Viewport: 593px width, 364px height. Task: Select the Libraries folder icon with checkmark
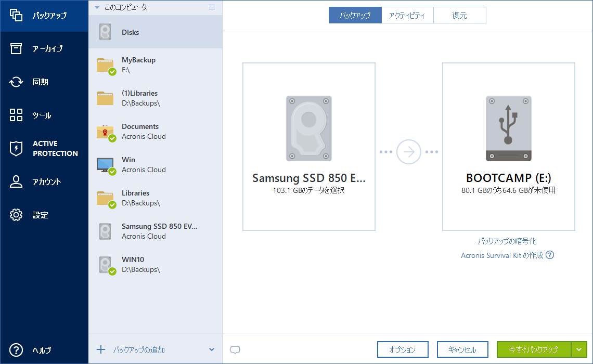pos(106,199)
